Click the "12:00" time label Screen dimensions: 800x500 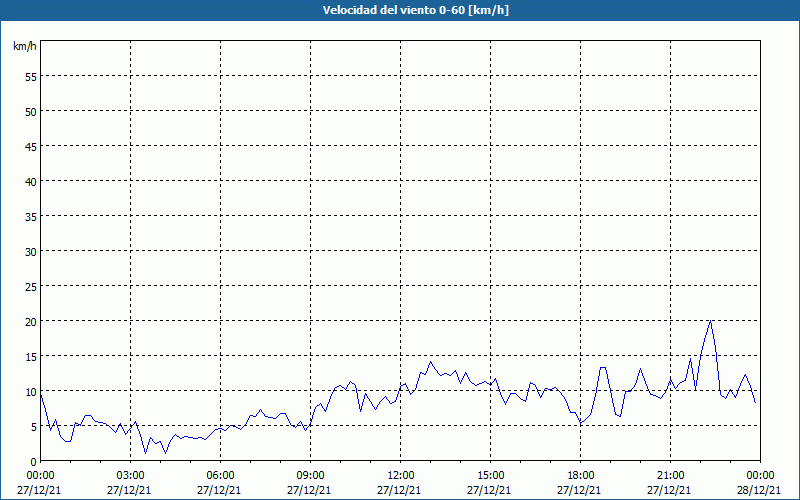[401, 476]
